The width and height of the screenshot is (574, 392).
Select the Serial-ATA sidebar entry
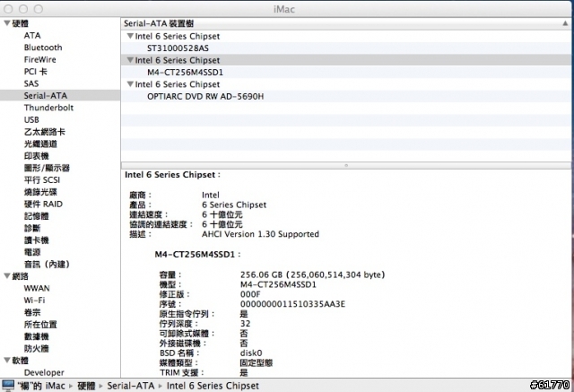(46, 96)
